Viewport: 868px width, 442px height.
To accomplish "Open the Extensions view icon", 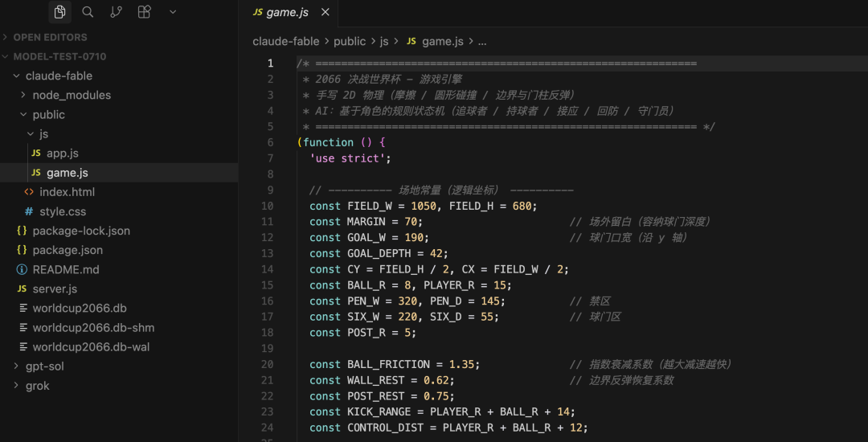I will (144, 11).
